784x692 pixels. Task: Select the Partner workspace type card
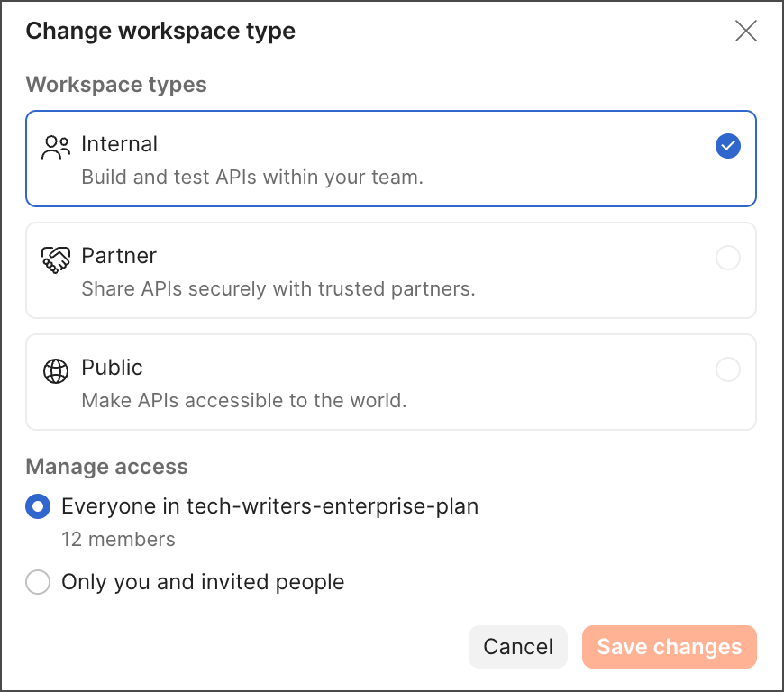tap(391, 270)
